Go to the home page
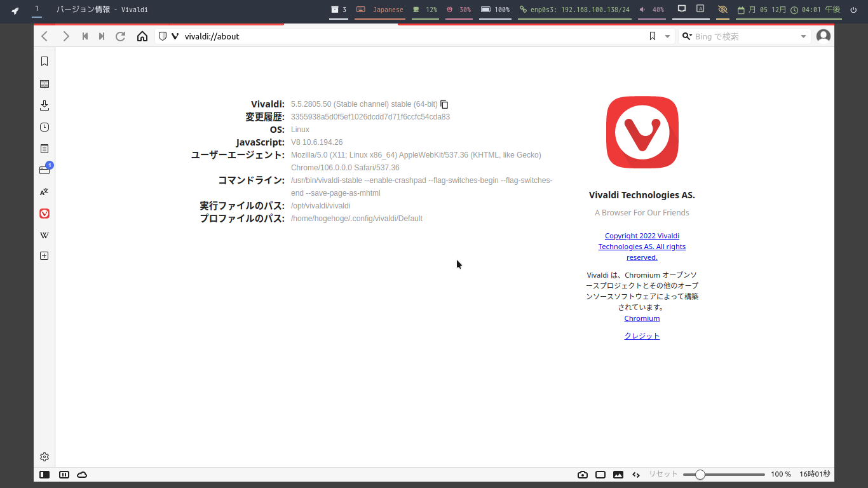The width and height of the screenshot is (868, 488). 142,36
